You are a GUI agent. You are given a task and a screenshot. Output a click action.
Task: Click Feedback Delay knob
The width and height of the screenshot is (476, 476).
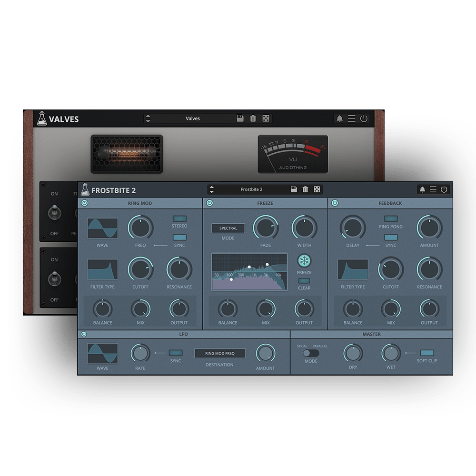tap(353, 228)
